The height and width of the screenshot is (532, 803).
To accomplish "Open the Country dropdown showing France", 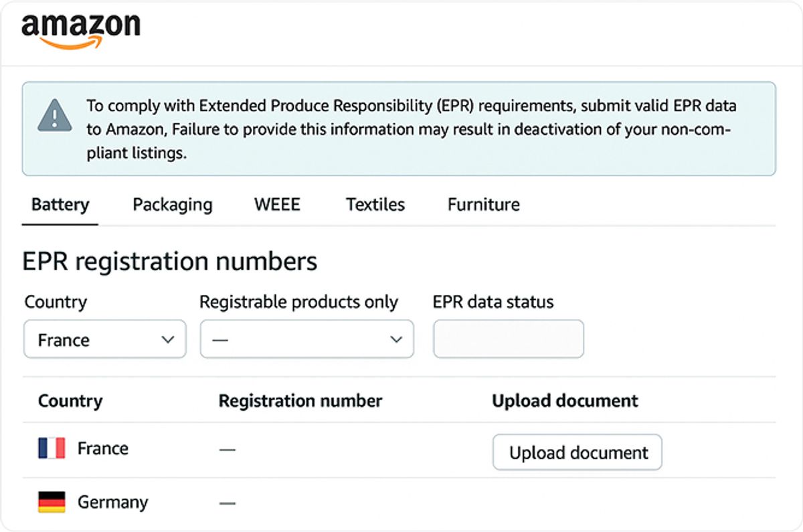I will click(x=105, y=339).
